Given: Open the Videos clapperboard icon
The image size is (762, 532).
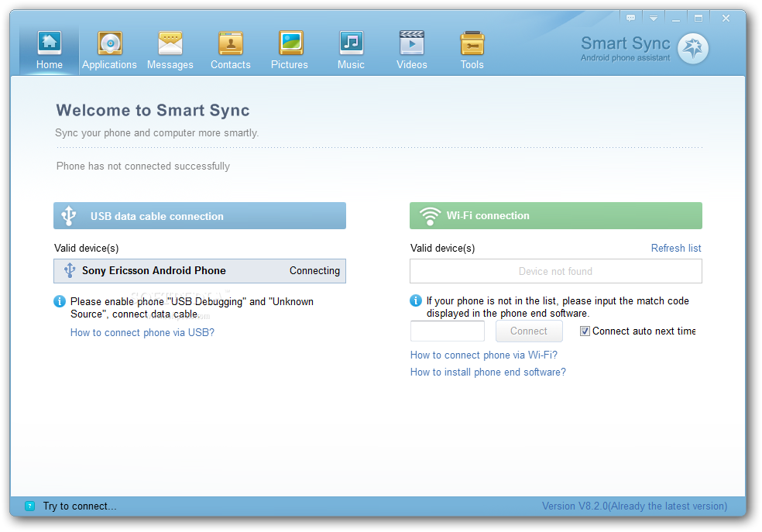Looking at the screenshot, I should pos(412,43).
